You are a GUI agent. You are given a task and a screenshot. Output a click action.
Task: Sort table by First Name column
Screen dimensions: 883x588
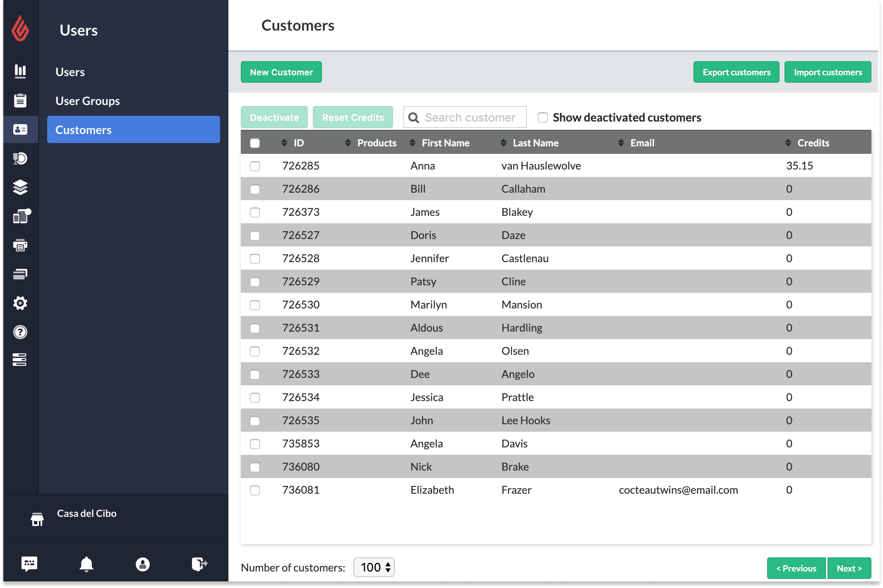click(439, 143)
